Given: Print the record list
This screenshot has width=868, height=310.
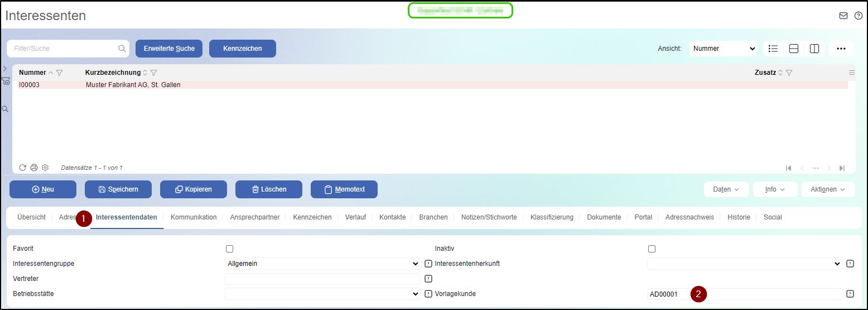Looking at the screenshot, I should [34, 168].
